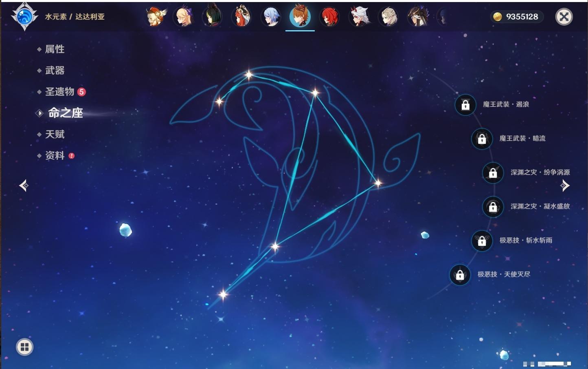Screen dimensions: 588x369
Task: Select the 极恶技・尽灭水光 constellation label
Action: click(504, 274)
